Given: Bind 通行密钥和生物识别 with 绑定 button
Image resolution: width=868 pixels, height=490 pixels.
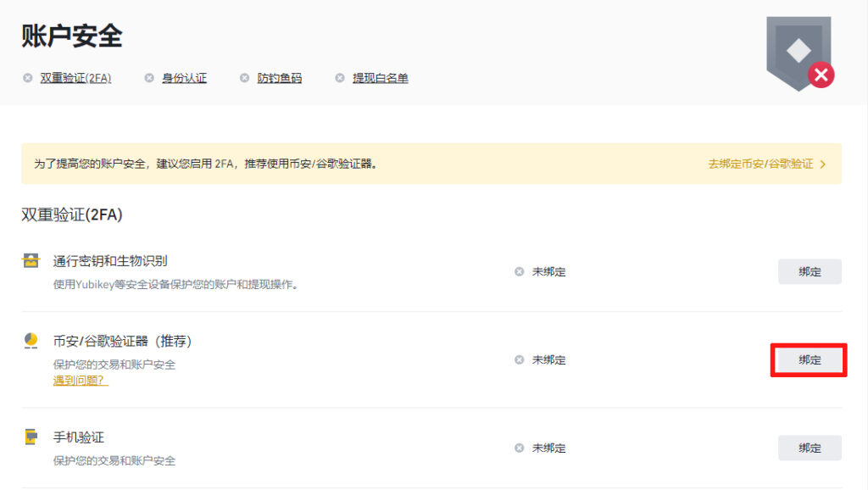Looking at the screenshot, I should coord(810,272).
